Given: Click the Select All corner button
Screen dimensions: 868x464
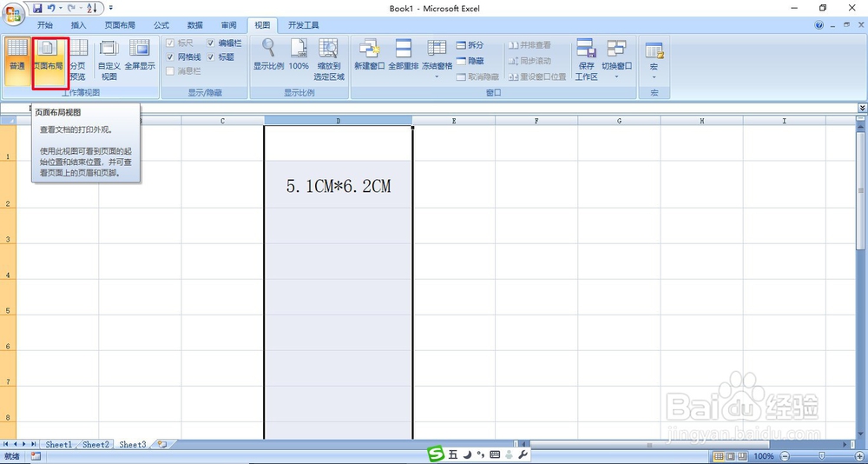Looking at the screenshot, I should (9, 120).
